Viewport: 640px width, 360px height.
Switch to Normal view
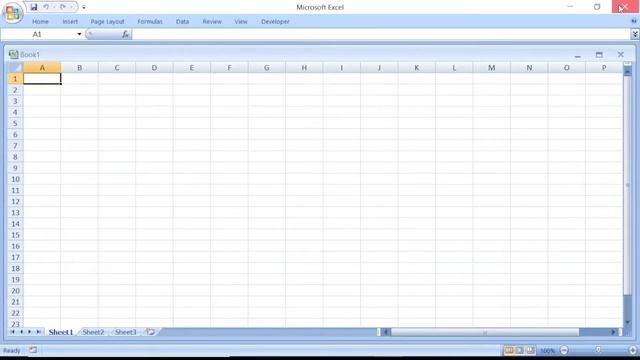[509, 350]
